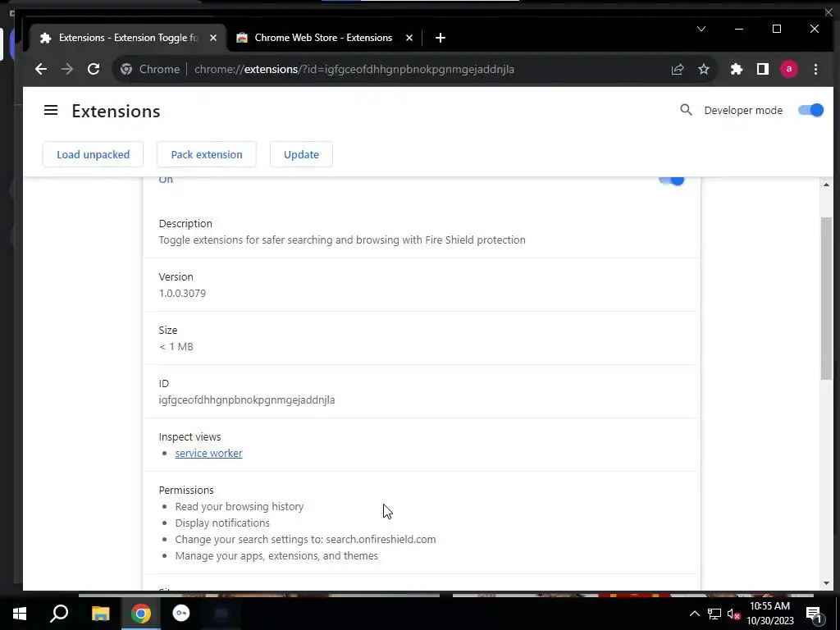Toggle Developer mode switch
The image size is (840, 630).
click(x=810, y=111)
